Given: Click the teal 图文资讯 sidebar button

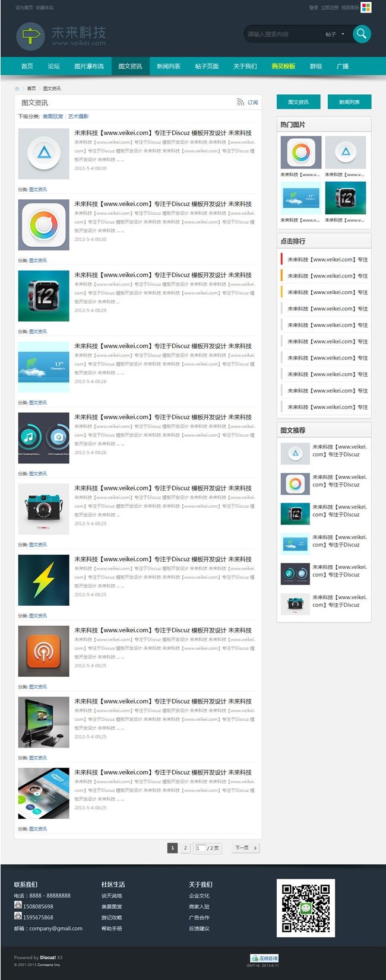Looking at the screenshot, I should (298, 102).
